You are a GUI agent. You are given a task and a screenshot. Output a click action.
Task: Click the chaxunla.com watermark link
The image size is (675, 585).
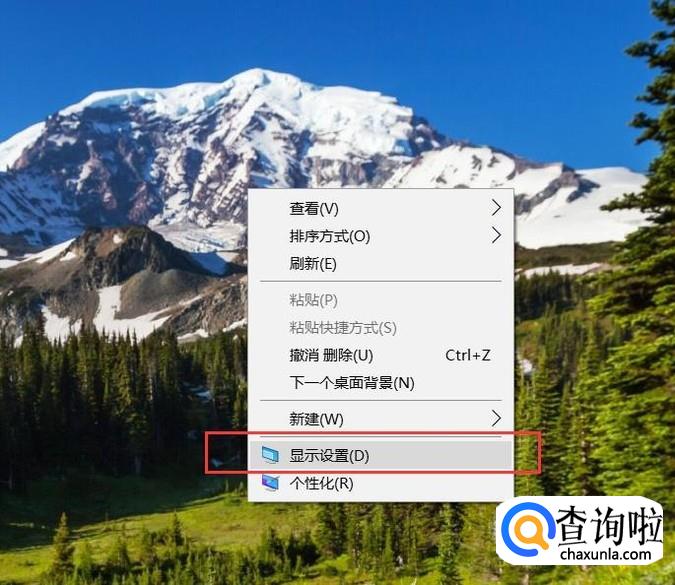click(605, 554)
